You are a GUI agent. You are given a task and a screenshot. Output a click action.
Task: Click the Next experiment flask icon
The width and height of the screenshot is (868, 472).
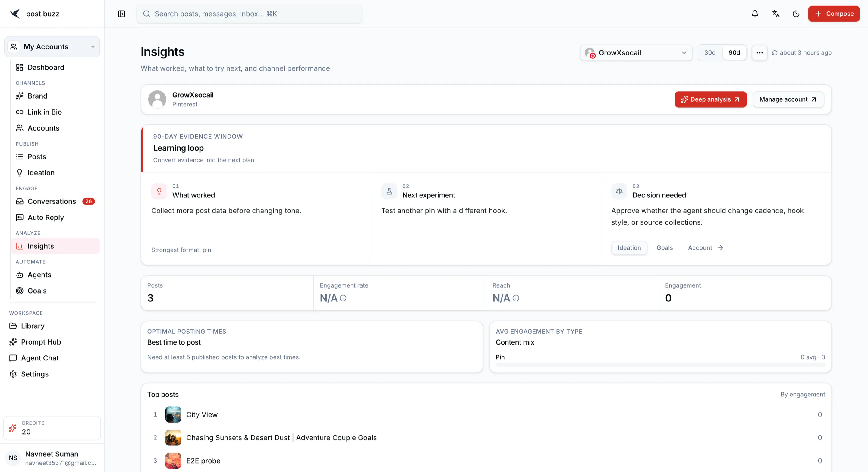coord(389,192)
